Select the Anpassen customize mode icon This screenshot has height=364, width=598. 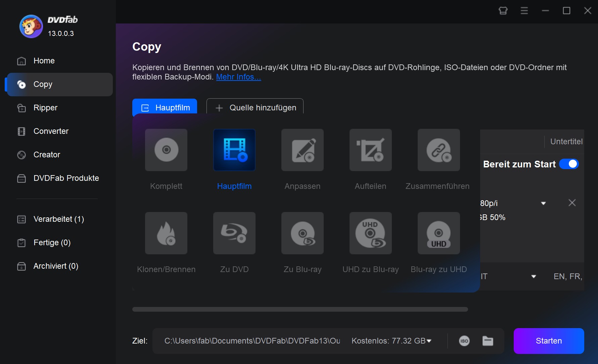[303, 150]
